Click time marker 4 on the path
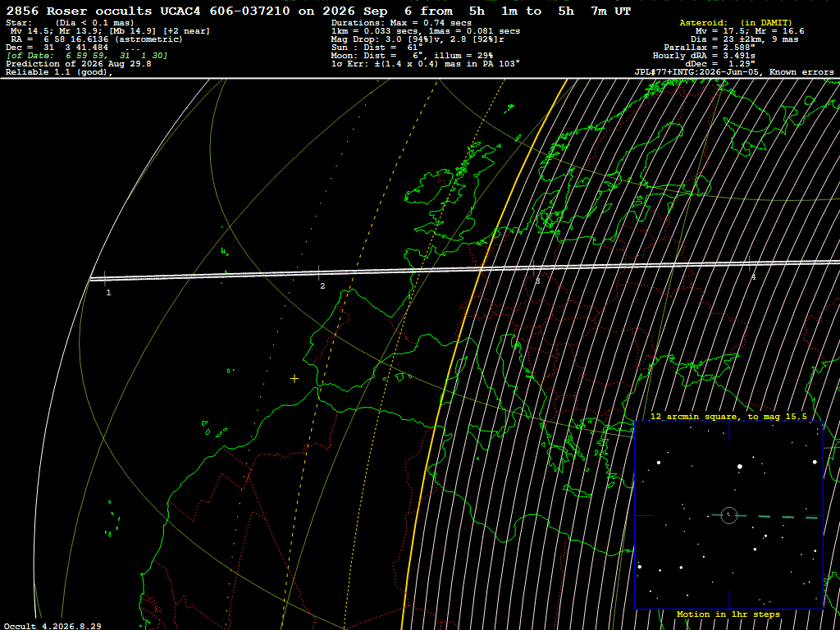840x630 pixels. [x=753, y=277]
